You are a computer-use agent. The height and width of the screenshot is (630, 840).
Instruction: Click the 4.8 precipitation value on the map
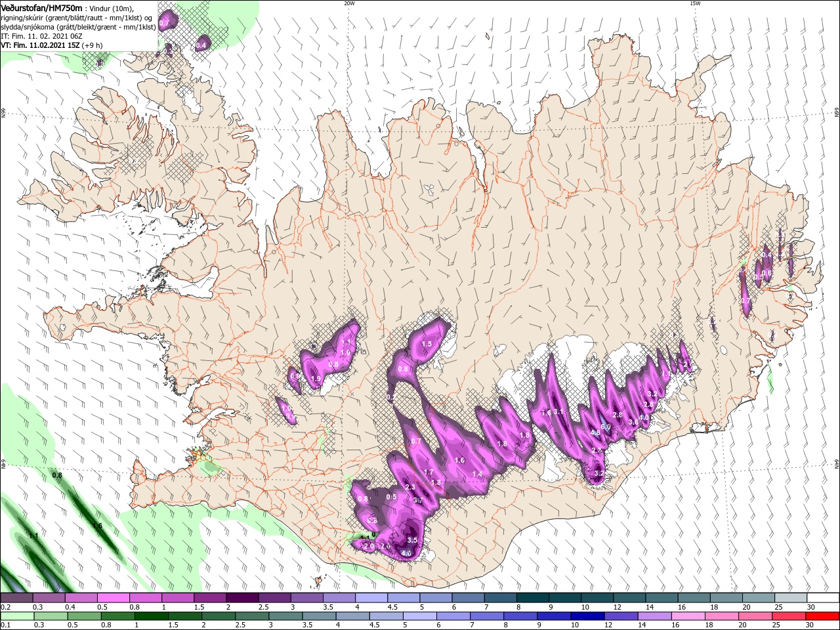(595, 432)
